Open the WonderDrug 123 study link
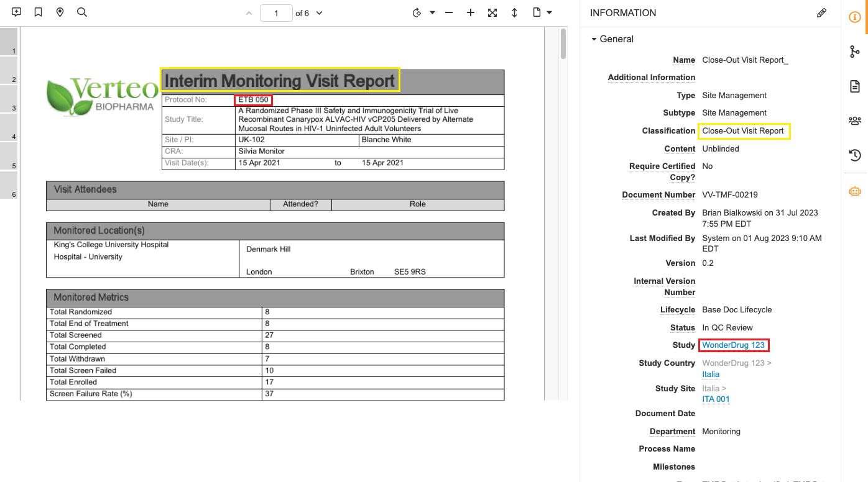The height and width of the screenshot is (482, 868). pyautogui.click(x=733, y=345)
